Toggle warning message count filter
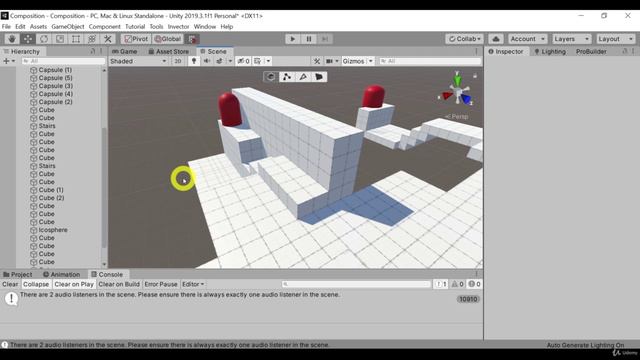The image size is (640, 360). click(458, 284)
